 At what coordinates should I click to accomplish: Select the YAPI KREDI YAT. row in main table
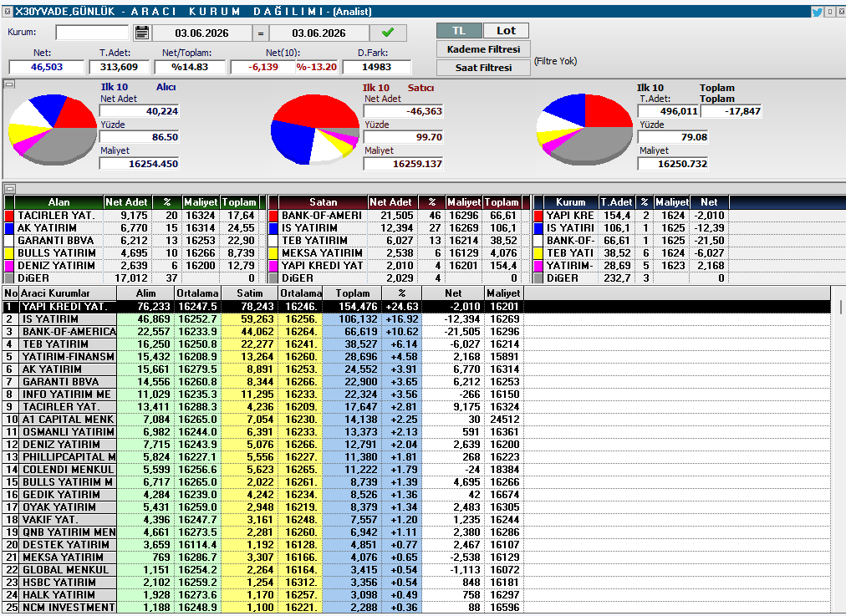416,307
